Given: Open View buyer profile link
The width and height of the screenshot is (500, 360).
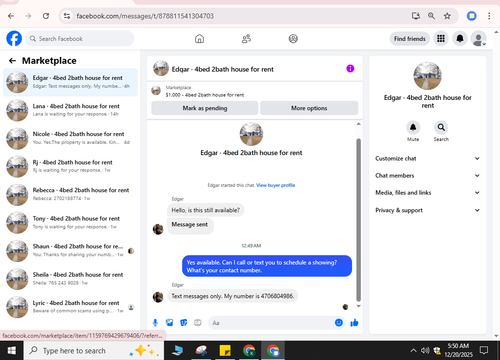Looking at the screenshot, I should (x=275, y=185).
